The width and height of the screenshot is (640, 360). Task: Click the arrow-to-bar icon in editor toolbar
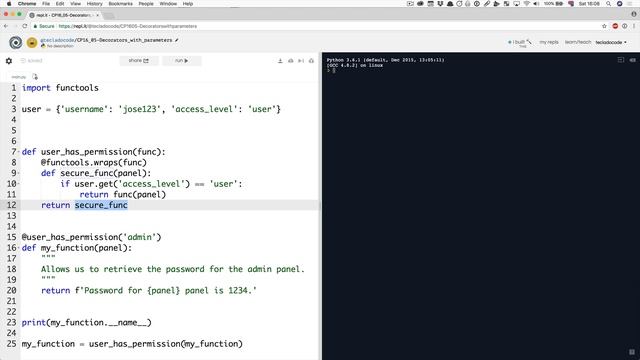tap(301, 61)
